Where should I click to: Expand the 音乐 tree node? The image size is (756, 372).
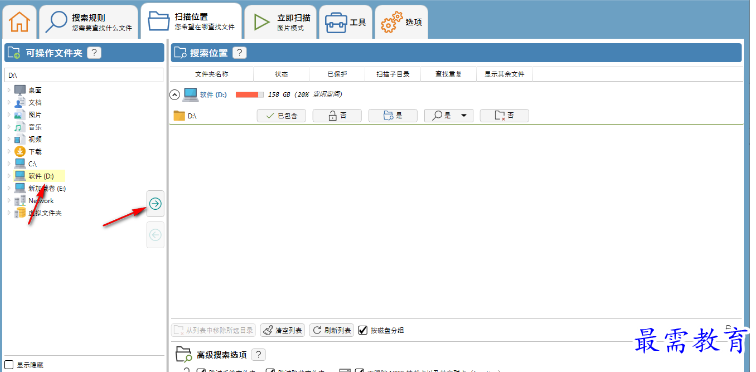(9, 127)
